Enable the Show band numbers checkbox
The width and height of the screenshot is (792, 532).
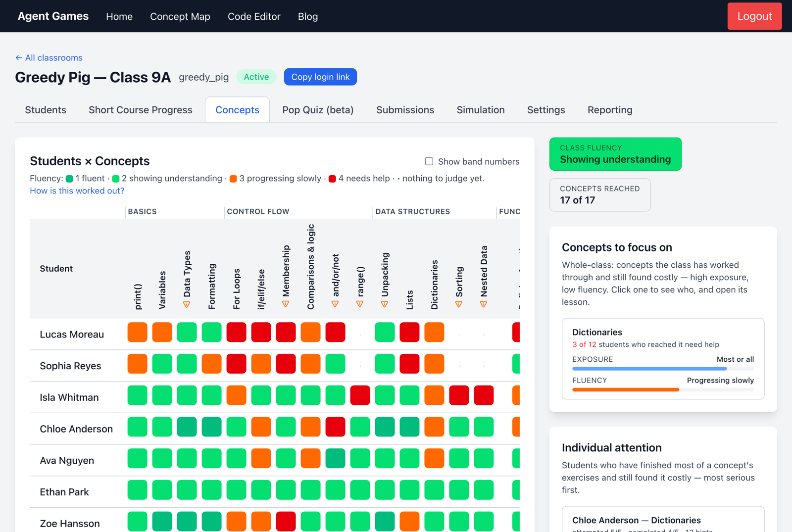pos(429,161)
